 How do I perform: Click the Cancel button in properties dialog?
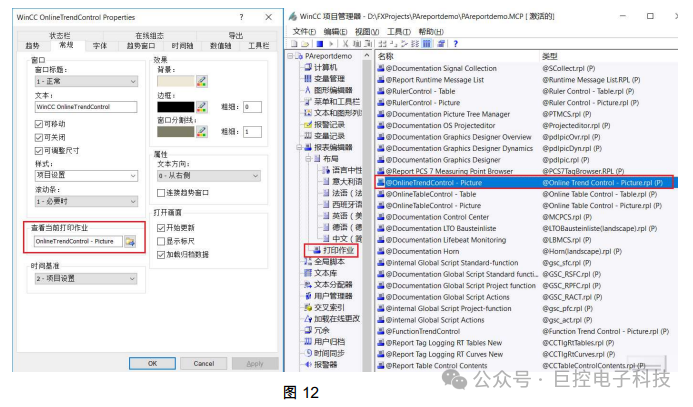pos(204,363)
